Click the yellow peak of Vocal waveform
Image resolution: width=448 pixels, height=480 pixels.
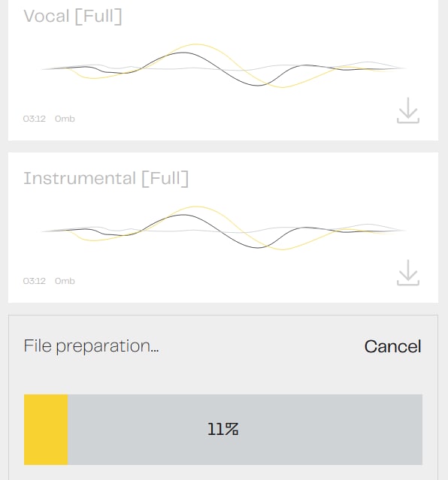click(195, 44)
